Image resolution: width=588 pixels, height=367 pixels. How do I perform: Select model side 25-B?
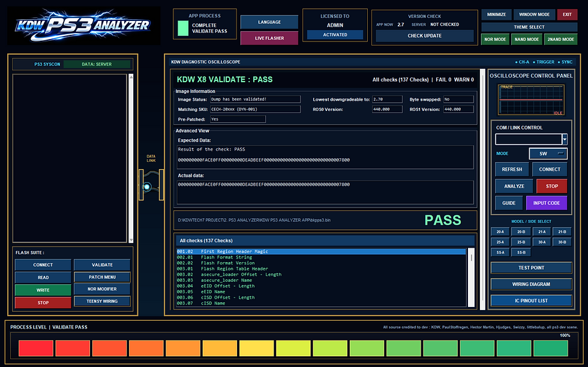pos(521,242)
